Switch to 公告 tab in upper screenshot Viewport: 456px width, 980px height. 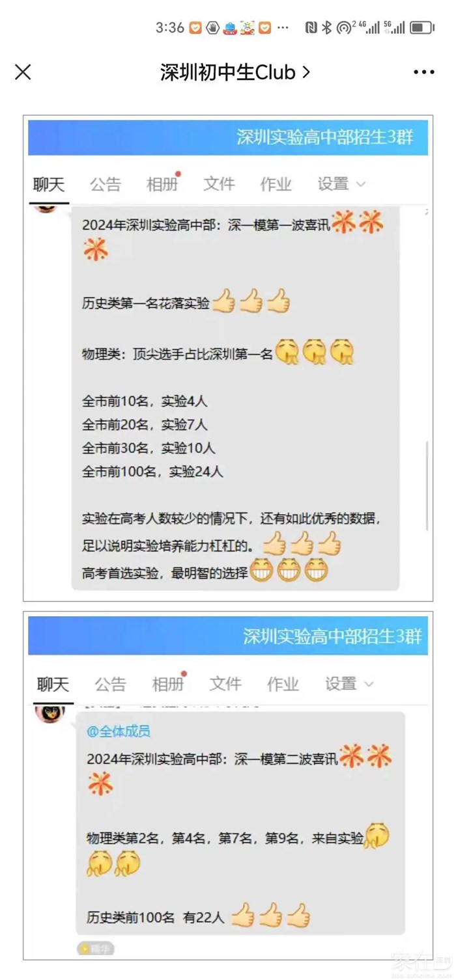[x=106, y=185]
